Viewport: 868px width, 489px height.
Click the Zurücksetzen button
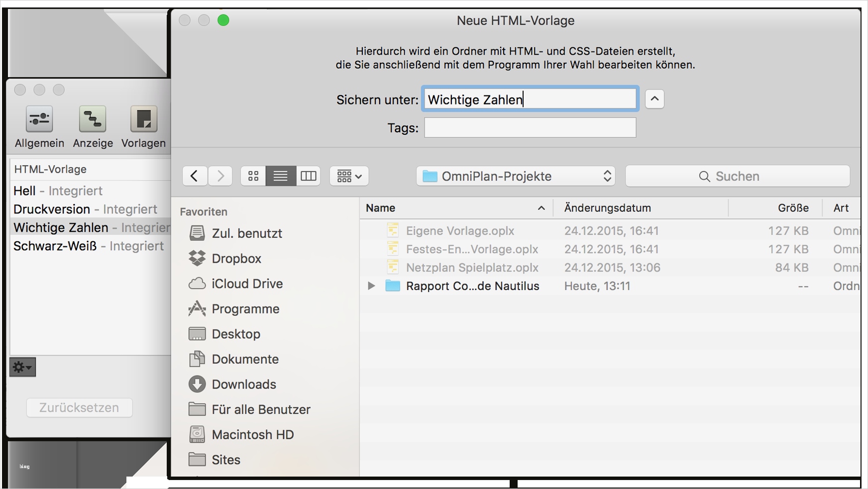click(79, 407)
